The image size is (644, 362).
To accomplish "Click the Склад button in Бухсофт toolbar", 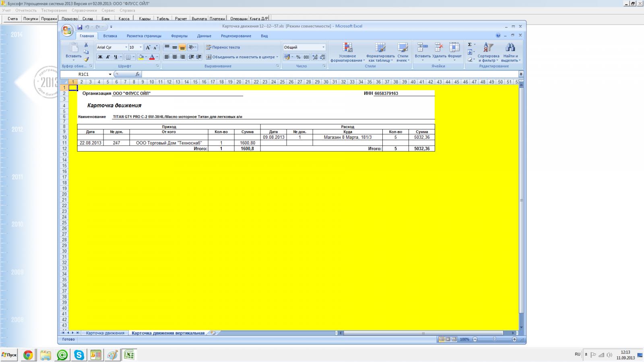I will pyautogui.click(x=88, y=19).
